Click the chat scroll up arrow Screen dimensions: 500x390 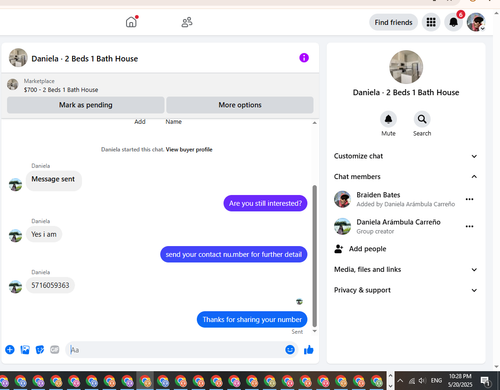click(314, 123)
